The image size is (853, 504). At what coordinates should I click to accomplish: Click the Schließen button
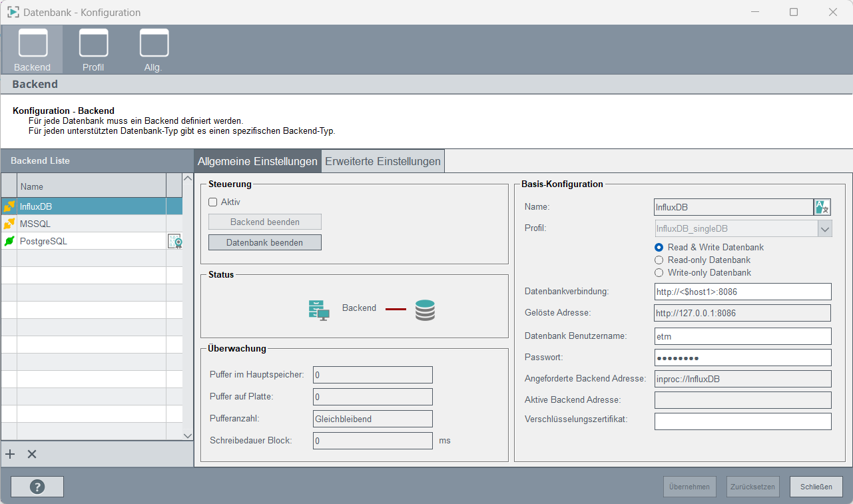[x=816, y=487]
